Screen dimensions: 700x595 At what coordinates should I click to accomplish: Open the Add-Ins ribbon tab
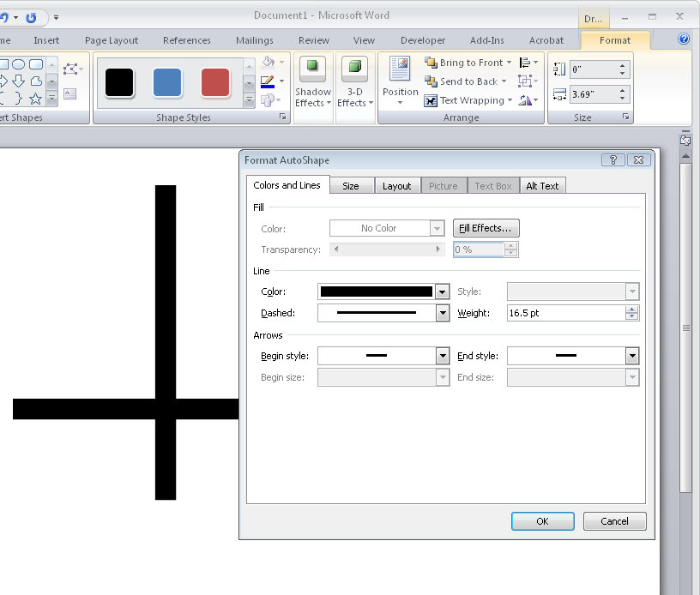click(x=487, y=40)
